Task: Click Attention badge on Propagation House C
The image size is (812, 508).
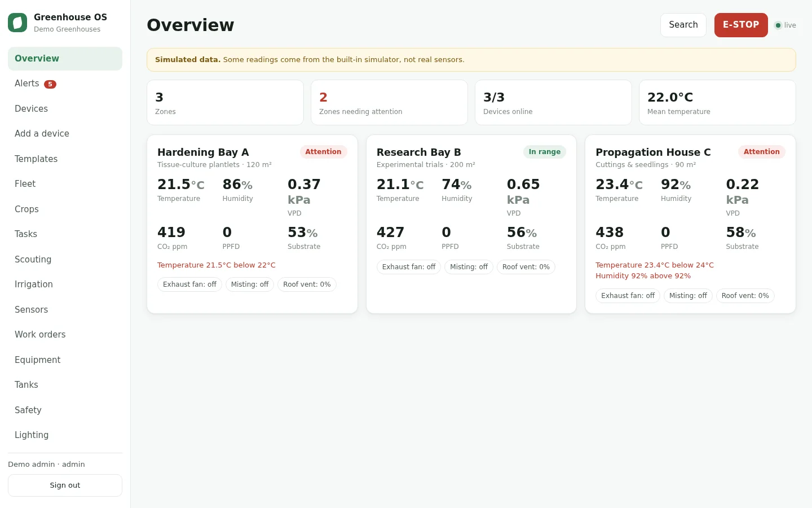Action: (762, 152)
